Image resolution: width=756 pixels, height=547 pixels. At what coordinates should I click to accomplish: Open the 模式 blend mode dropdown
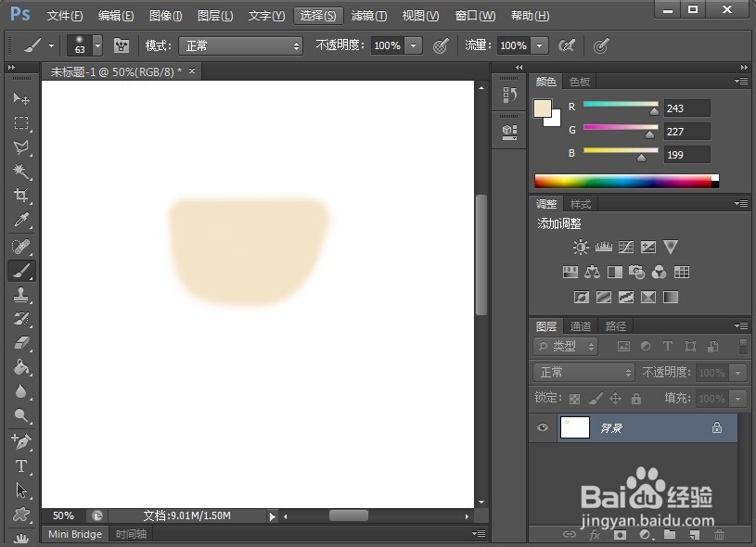tap(240, 46)
